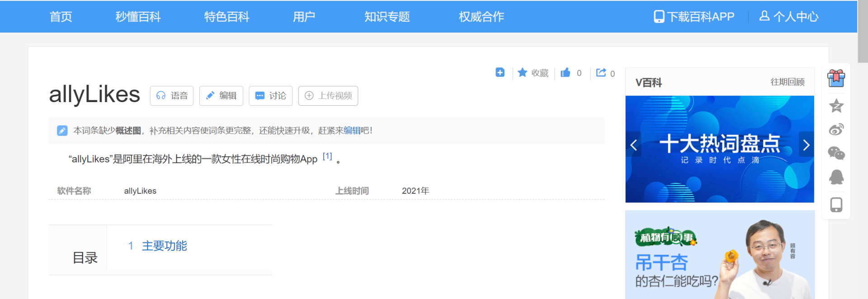Viewport: 868px width, 299px height.
Task: Click the 2021年 launch time value
Action: click(x=415, y=191)
